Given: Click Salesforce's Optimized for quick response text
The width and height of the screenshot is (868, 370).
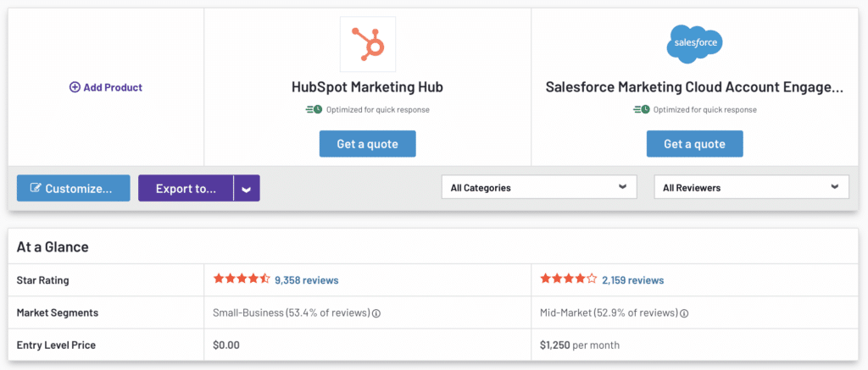Looking at the screenshot, I should click(704, 109).
